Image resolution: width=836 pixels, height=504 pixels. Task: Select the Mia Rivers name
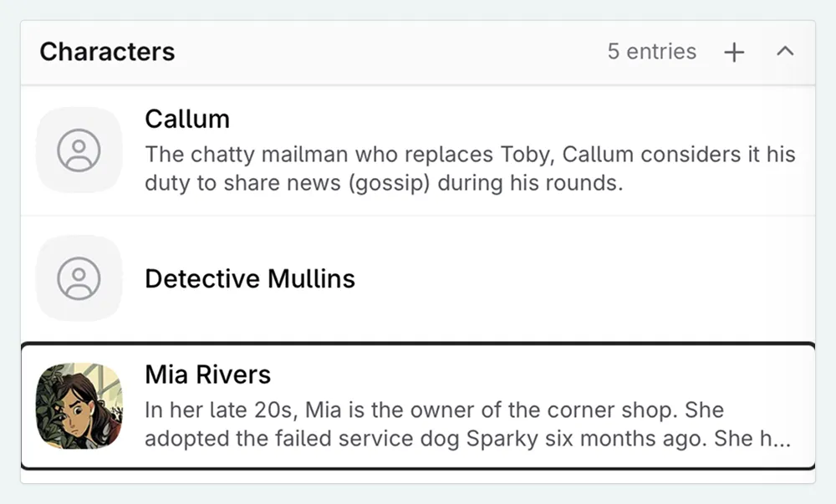pos(208,374)
